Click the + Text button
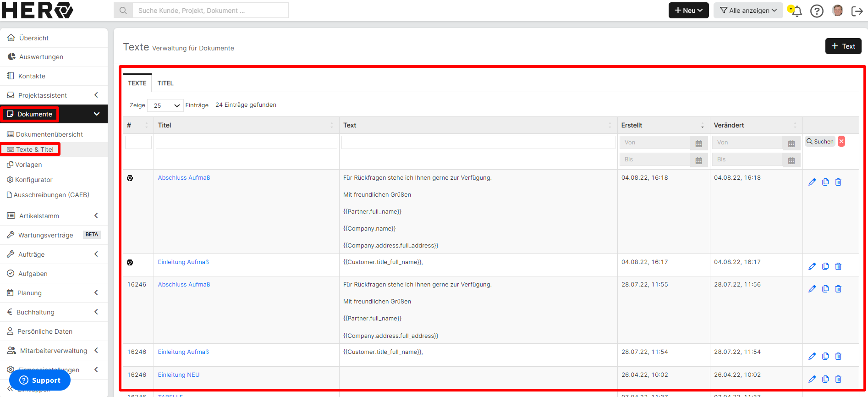868x397 pixels. point(843,46)
